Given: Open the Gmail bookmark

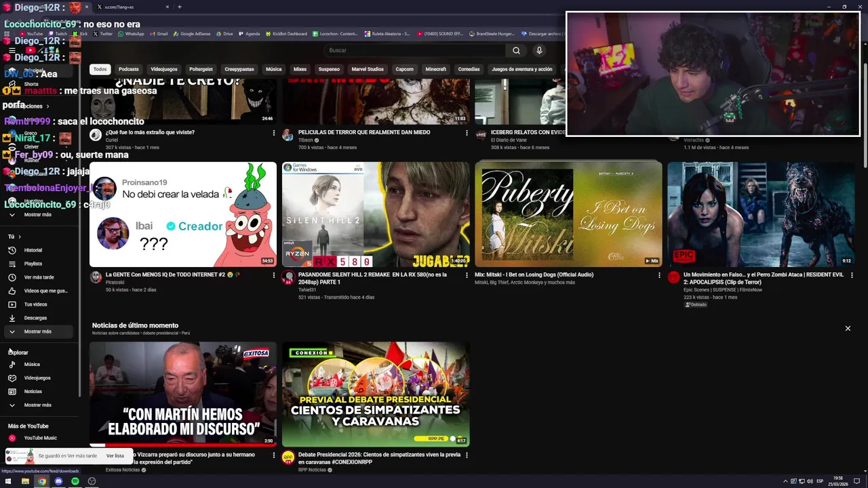Looking at the screenshot, I should [x=158, y=34].
